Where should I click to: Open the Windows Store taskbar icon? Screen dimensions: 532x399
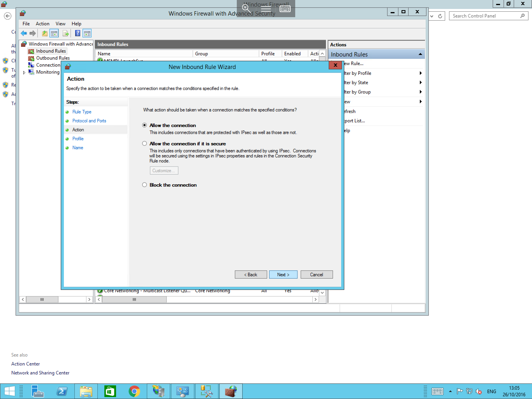[110, 391]
